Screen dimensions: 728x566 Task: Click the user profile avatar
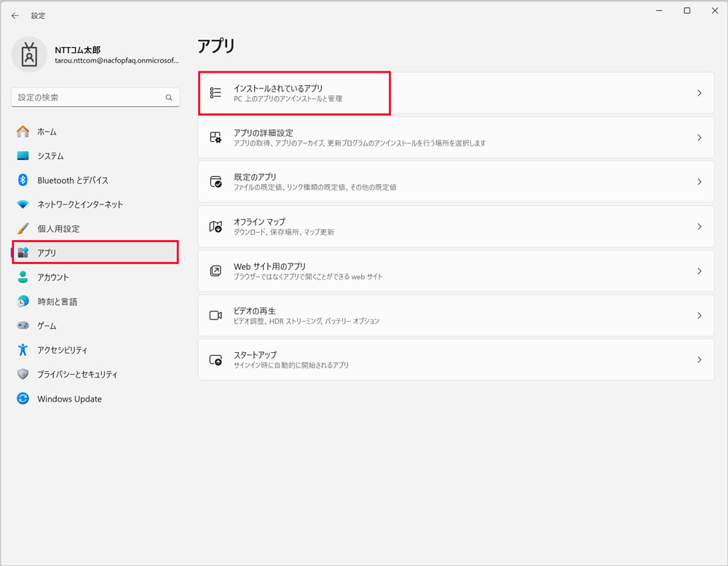(x=29, y=55)
